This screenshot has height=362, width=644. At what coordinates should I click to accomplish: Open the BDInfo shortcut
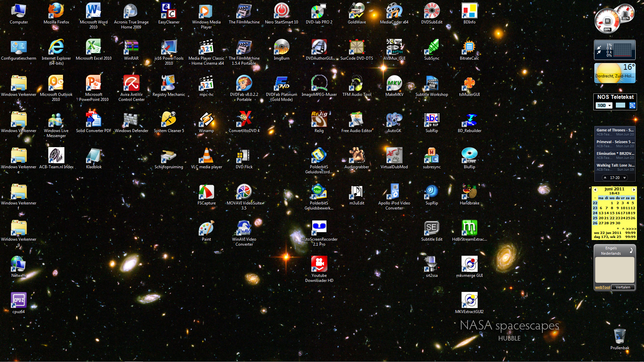point(469,14)
